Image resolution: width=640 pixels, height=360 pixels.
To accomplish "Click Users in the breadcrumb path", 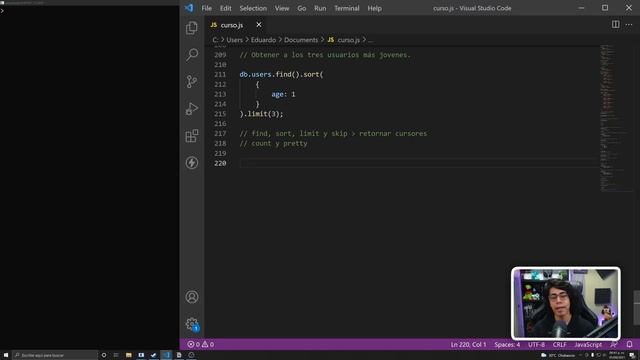I will 234,40.
